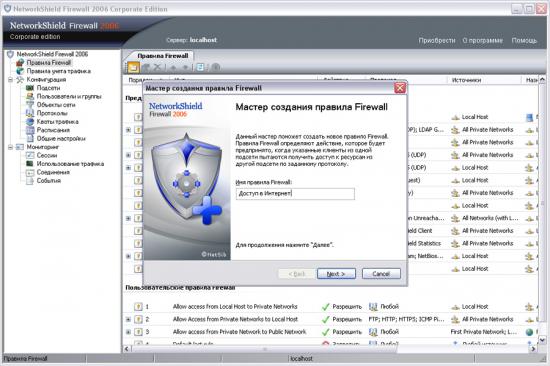Expand predefined rule row with NetBios... protocols
The width and height of the screenshot is (550, 366).
[128, 256]
